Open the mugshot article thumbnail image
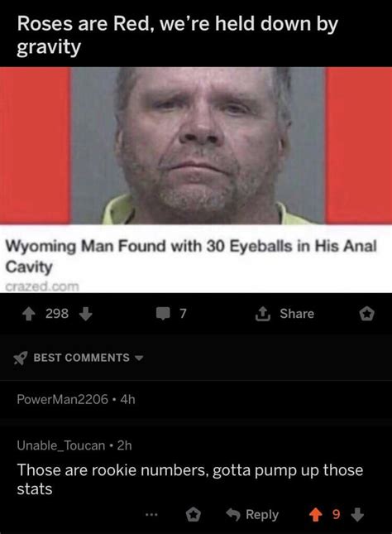Screen dimensions: 392x534 pyautogui.click(x=196, y=146)
